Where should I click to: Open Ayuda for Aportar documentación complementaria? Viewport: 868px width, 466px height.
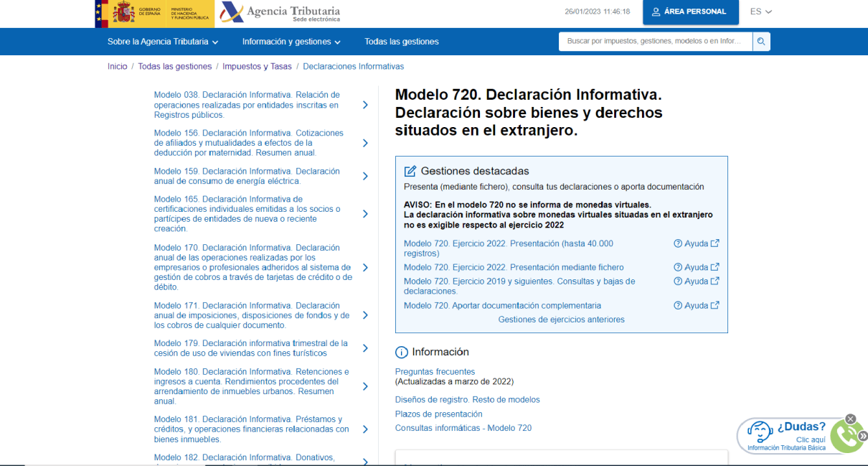coord(696,305)
